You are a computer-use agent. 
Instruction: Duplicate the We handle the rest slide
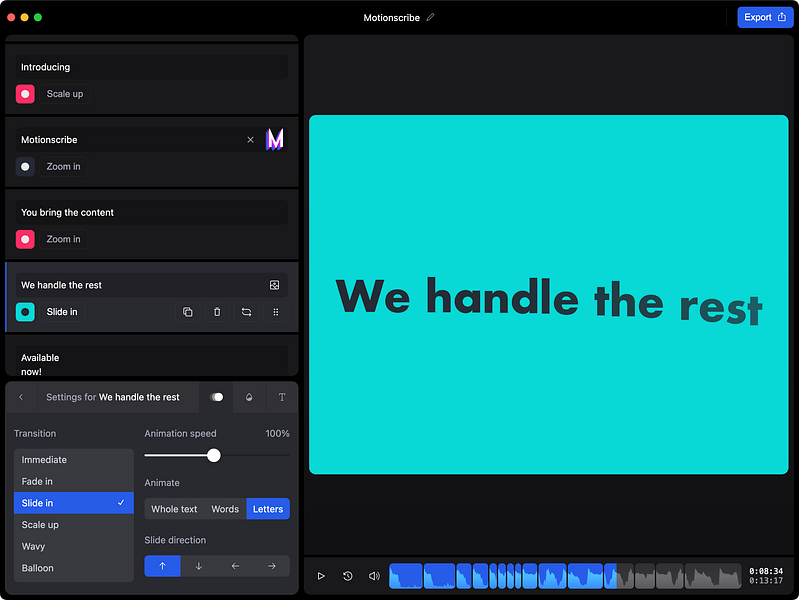188,312
